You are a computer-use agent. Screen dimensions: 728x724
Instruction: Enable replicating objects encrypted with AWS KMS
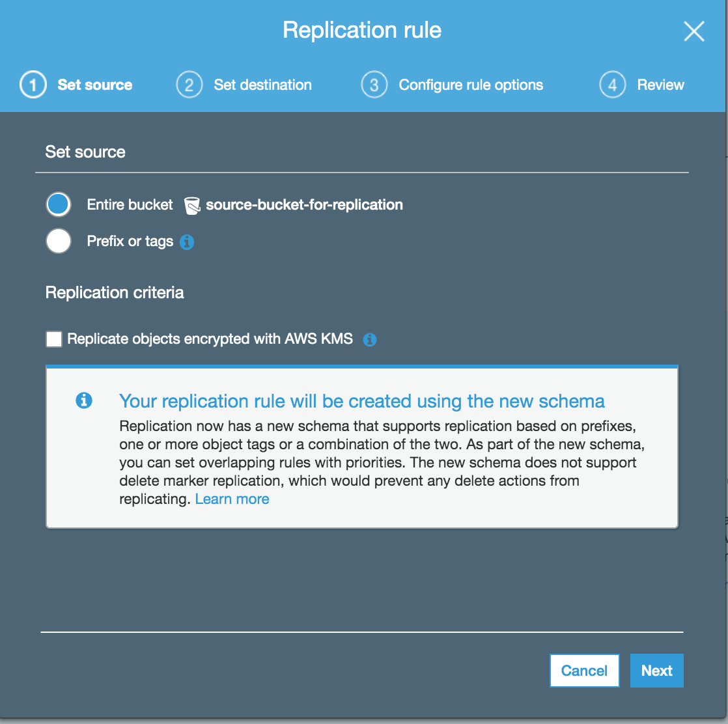coord(53,339)
